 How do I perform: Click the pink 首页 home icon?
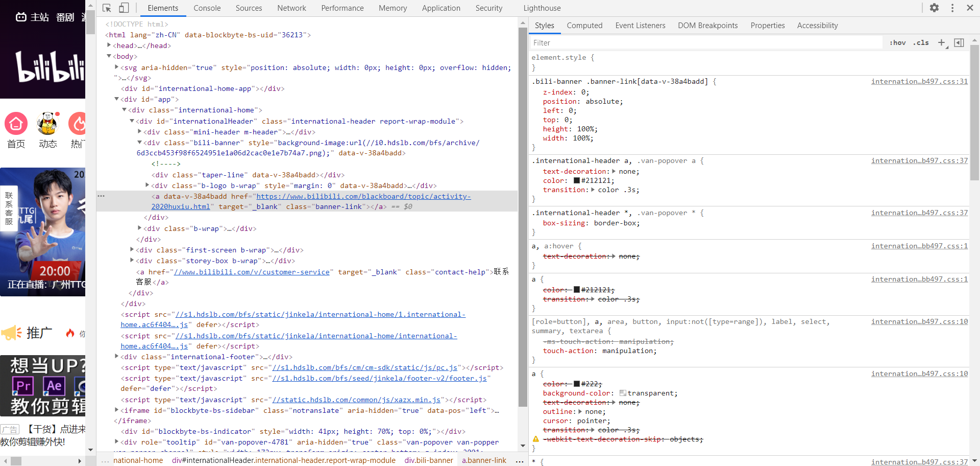tap(16, 124)
